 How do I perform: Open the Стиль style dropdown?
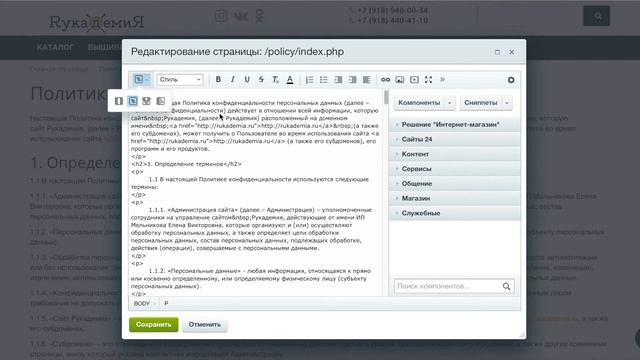click(x=180, y=80)
